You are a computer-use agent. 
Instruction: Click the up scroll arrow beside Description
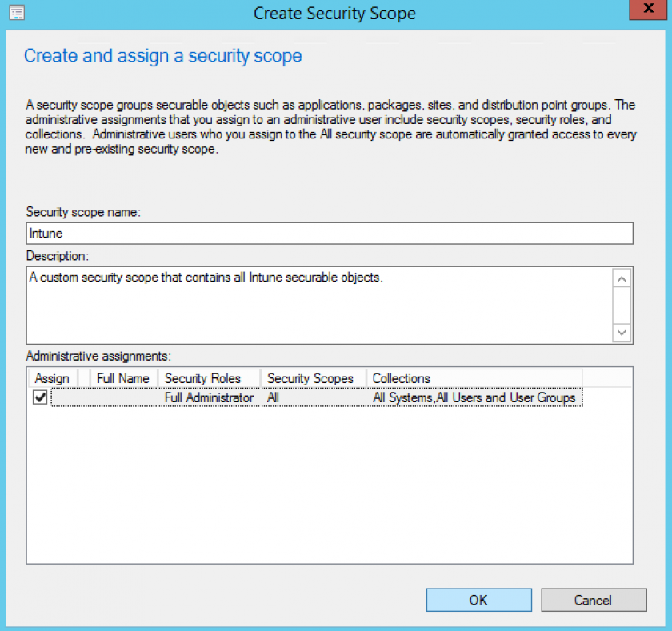tap(622, 278)
